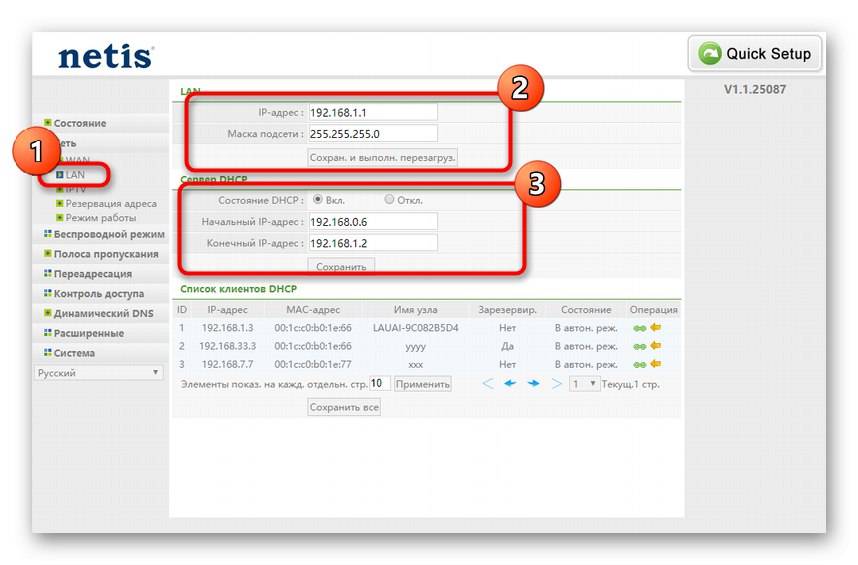
Task: Open the Русский language dropdown
Action: point(98,373)
